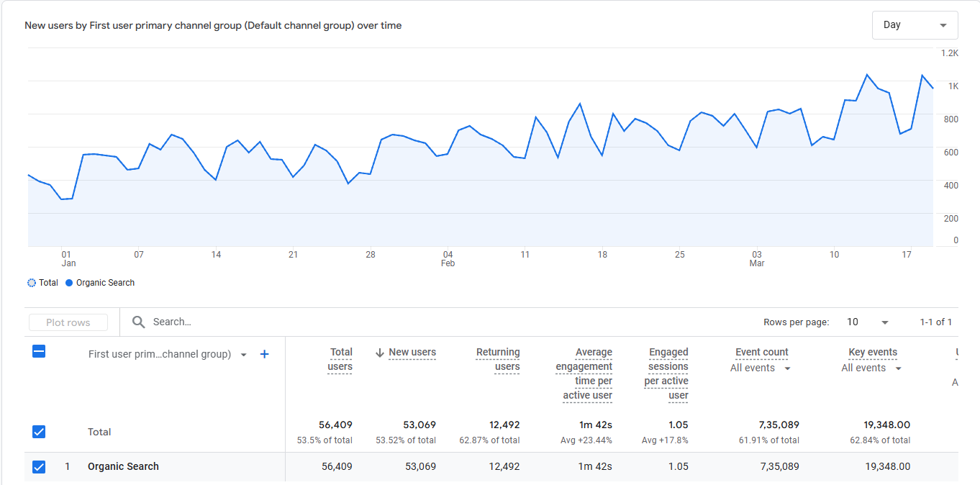Uncheck the Total row checkbox
The width and height of the screenshot is (980, 485).
39,432
